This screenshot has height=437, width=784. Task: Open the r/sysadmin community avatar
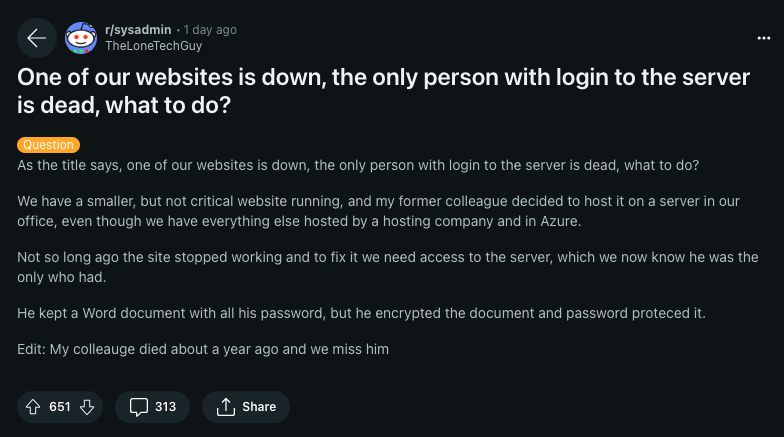tap(81, 38)
